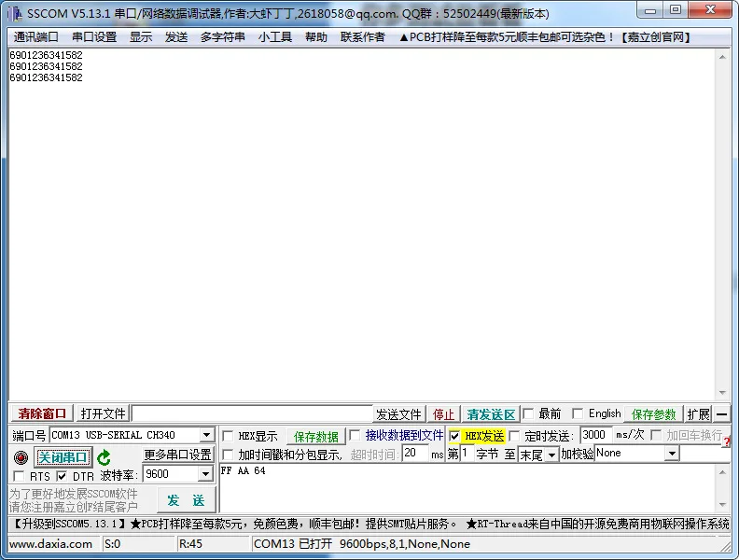
Task: Click receive area scrollbar up arrow
Action: tap(722, 57)
